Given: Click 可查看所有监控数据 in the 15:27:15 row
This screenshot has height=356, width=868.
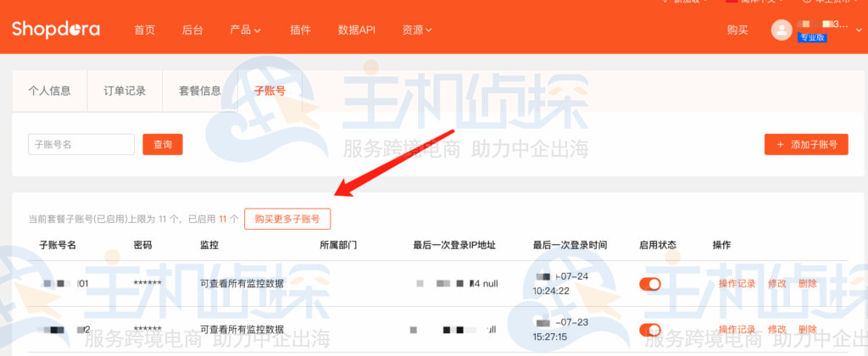Looking at the screenshot, I should [242, 330].
